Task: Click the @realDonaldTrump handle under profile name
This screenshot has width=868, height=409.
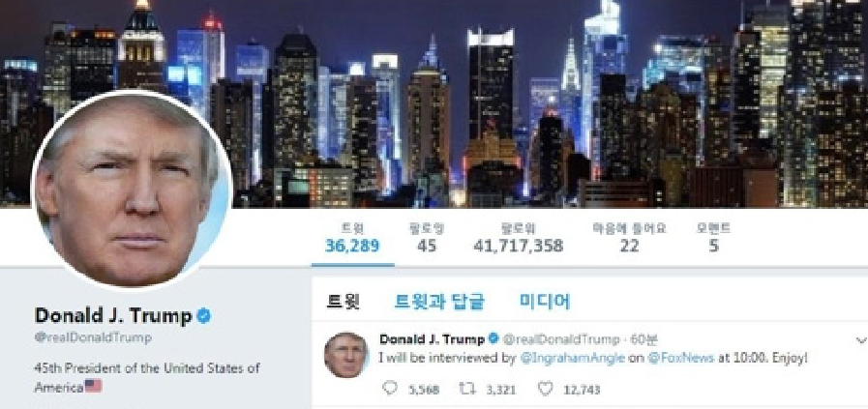Action: 93,337
